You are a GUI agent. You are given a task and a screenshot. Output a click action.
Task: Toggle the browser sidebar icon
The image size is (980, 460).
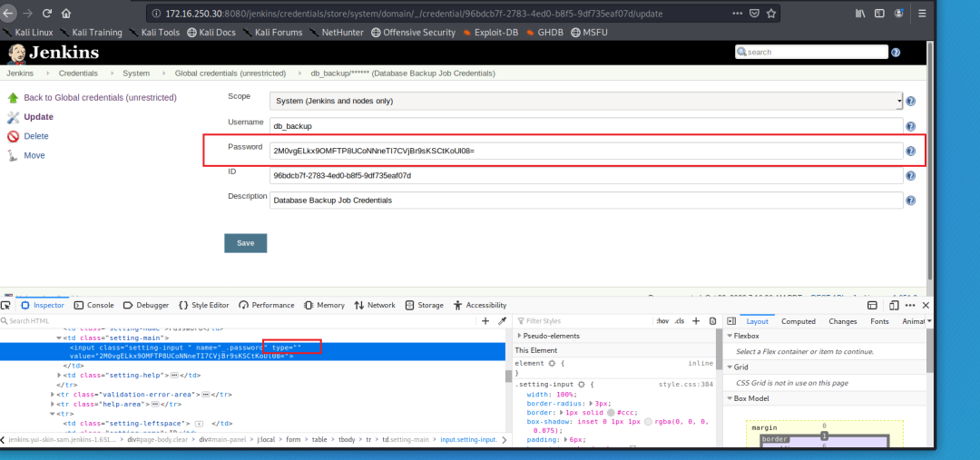click(x=880, y=13)
